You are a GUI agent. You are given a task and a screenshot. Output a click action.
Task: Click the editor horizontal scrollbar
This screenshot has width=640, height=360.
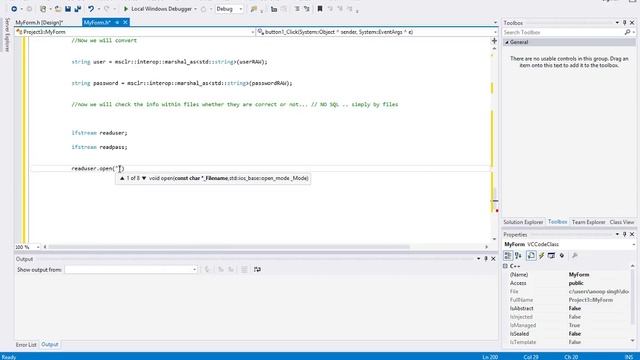pyautogui.click(x=229, y=247)
